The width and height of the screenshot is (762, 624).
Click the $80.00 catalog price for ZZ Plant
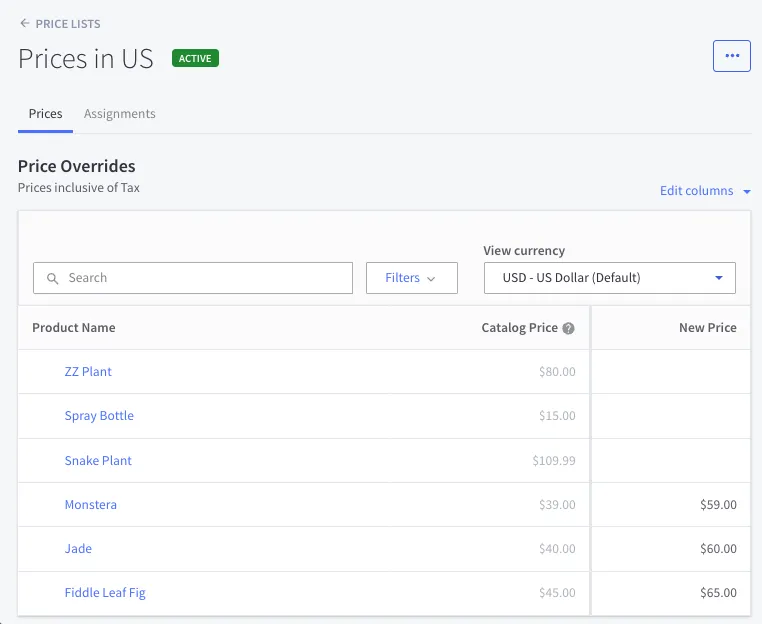pyautogui.click(x=557, y=372)
